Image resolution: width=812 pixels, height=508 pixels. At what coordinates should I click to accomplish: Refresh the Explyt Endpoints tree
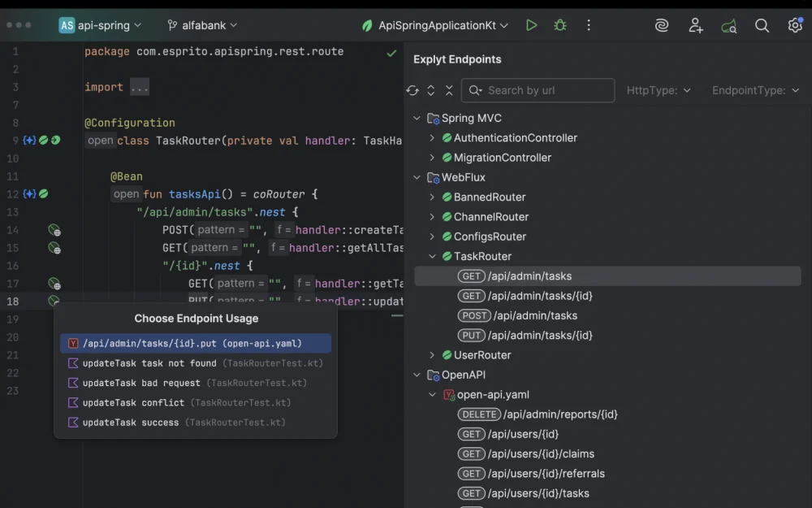pos(412,90)
